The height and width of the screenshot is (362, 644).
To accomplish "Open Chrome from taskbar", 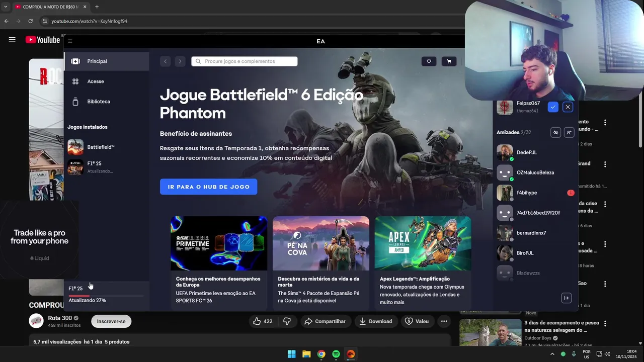I will point(321,354).
